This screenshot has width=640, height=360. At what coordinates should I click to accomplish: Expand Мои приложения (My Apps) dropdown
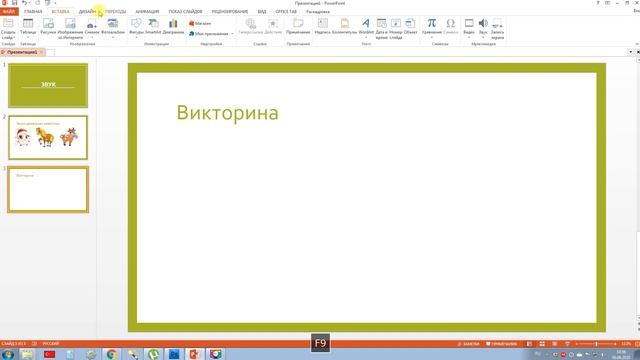(x=232, y=34)
